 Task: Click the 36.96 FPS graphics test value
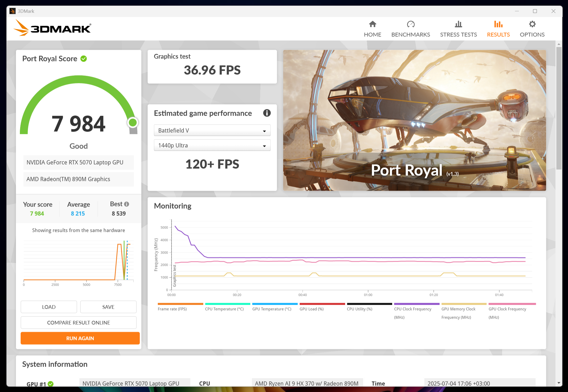coord(212,70)
